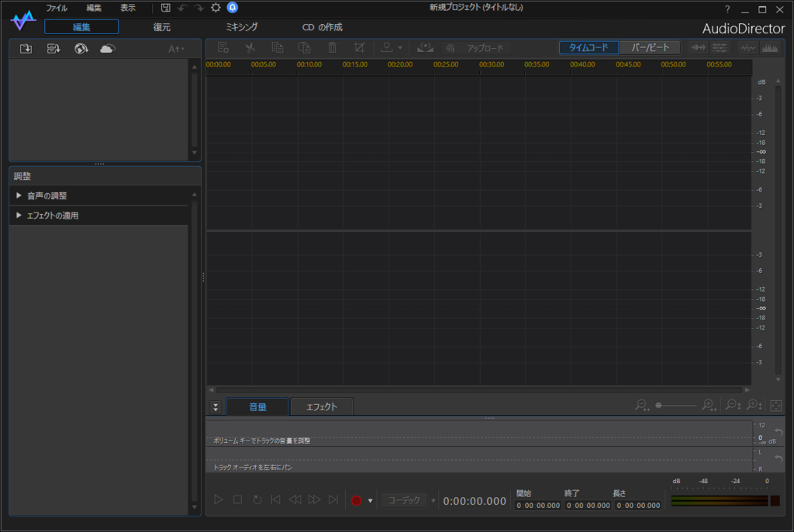Screen dimensions: 794x532
Task: Click the horizontal zoom in magnifier
Action: [709, 406]
